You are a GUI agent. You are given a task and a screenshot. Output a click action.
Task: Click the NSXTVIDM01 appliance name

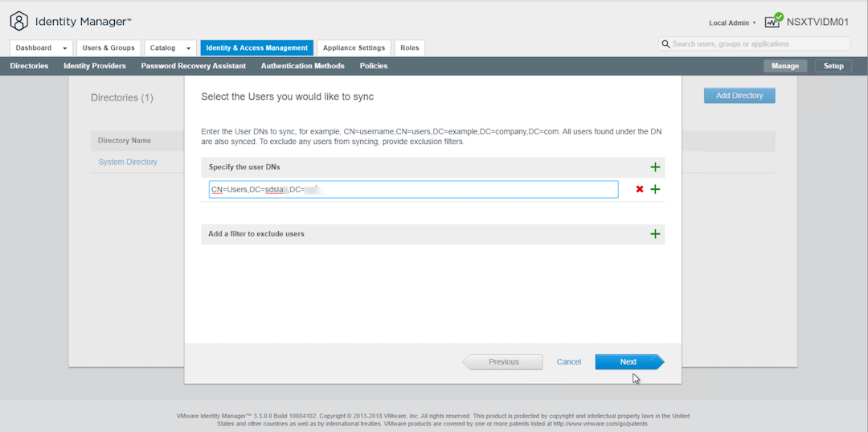pos(817,22)
